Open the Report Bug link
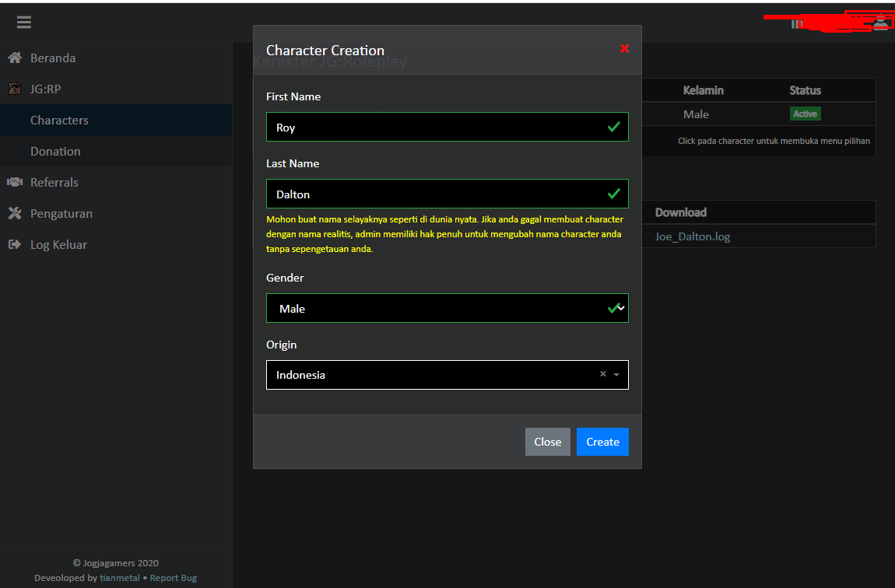This screenshot has height=588, width=895. click(x=174, y=578)
